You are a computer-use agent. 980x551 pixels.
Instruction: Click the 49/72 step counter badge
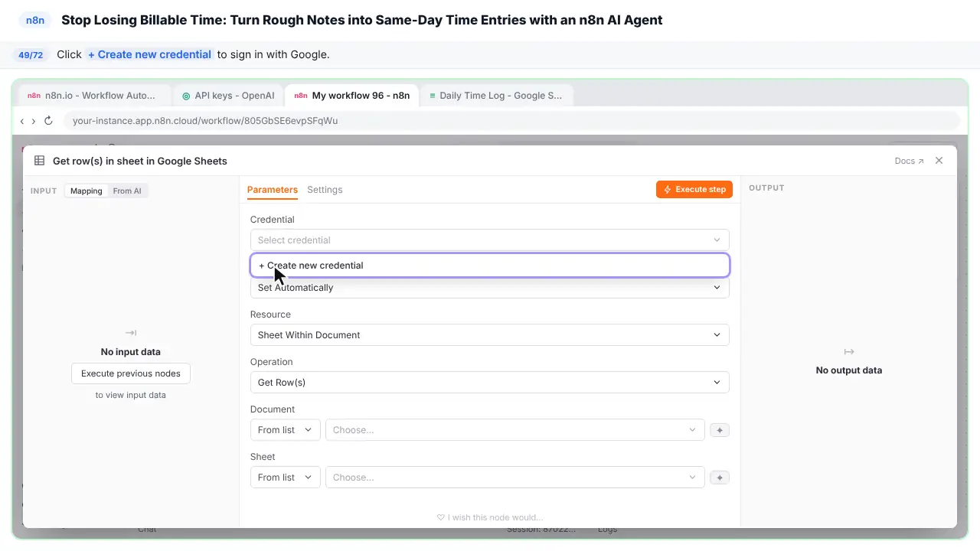pyautogui.click(x=31, y=55)
